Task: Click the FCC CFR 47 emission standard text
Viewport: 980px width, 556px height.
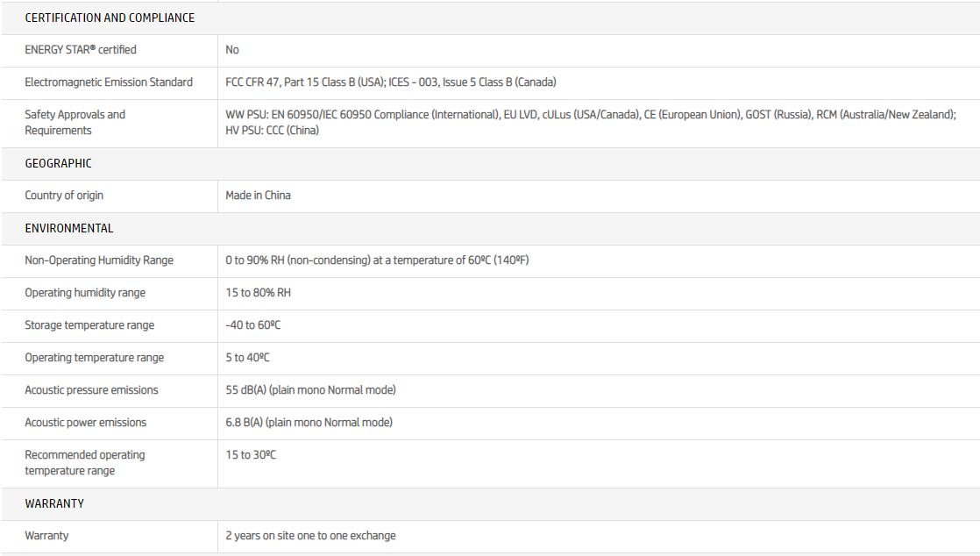Action: click(x=391, y=82)
